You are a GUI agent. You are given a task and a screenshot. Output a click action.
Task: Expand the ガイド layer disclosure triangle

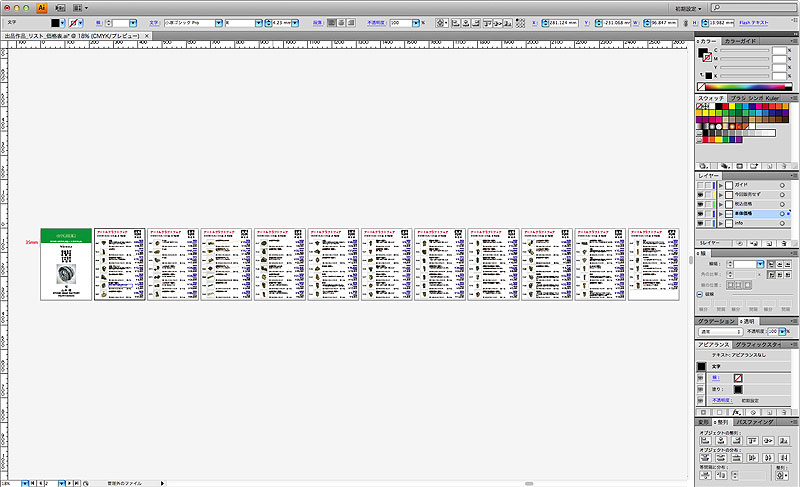[x=721, y=185]
